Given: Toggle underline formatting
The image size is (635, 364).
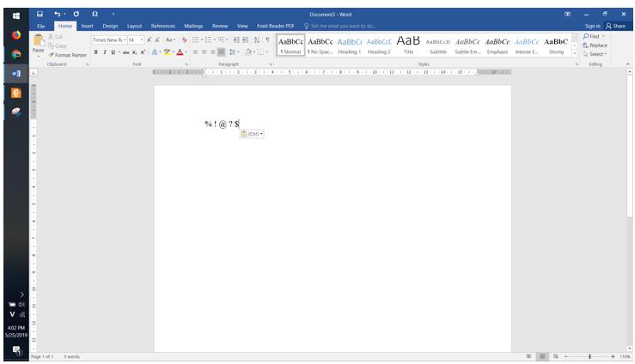Looking at the screenshot, I should [x=113, y=52].
